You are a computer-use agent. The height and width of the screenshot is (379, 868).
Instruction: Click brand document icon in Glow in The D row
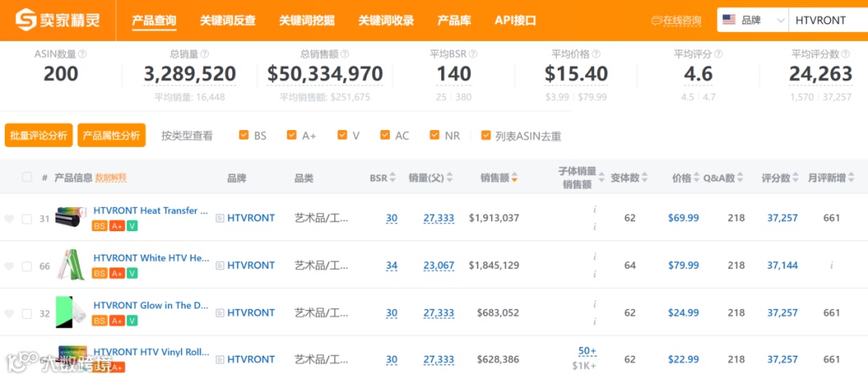coord(219,313)
